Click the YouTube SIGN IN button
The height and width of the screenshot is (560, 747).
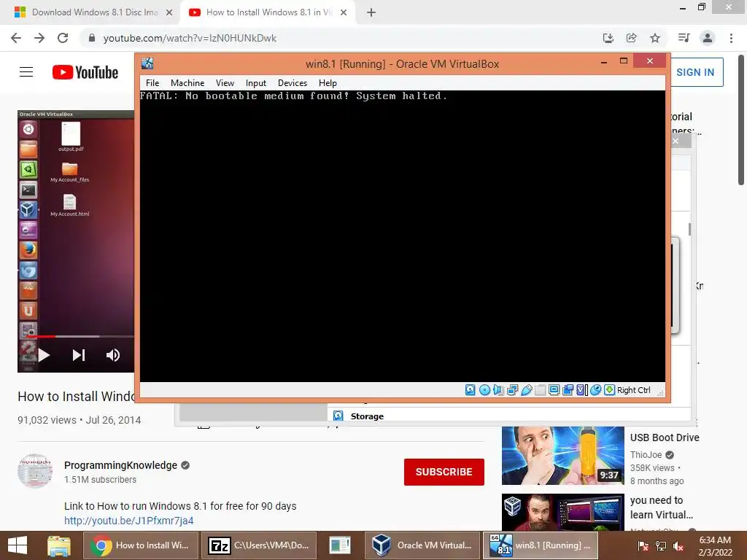695,72
